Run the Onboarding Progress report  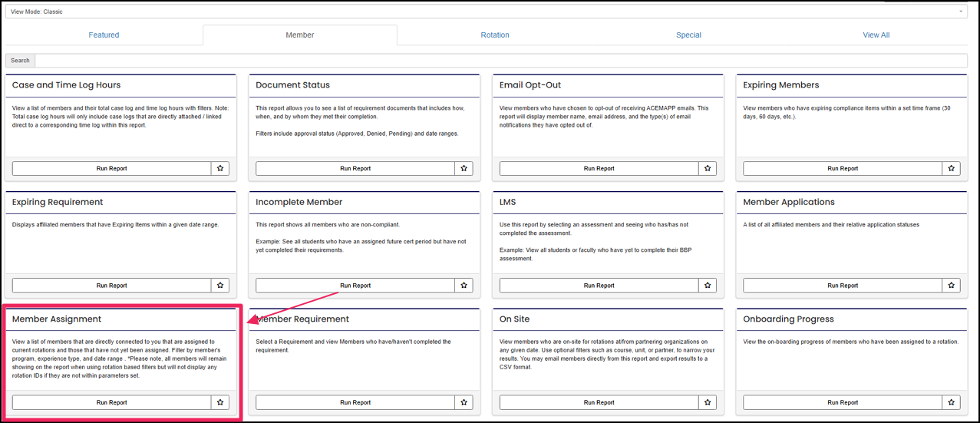coord(843,402)
